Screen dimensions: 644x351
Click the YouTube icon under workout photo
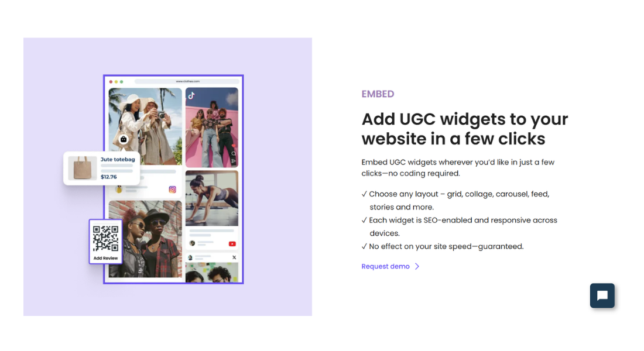pos(232,243)
